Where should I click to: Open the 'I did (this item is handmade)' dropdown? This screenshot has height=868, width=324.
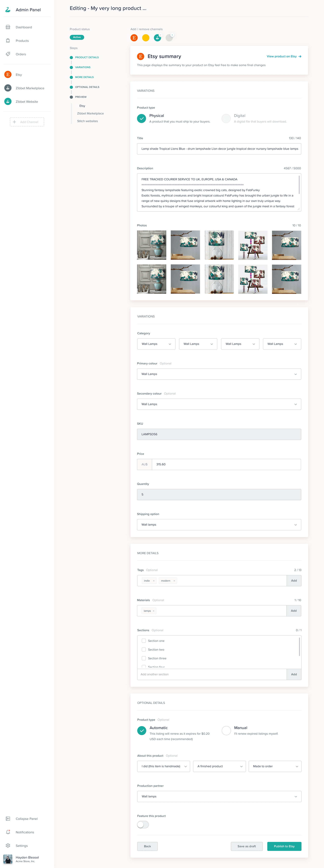click(x=164, y=766)
